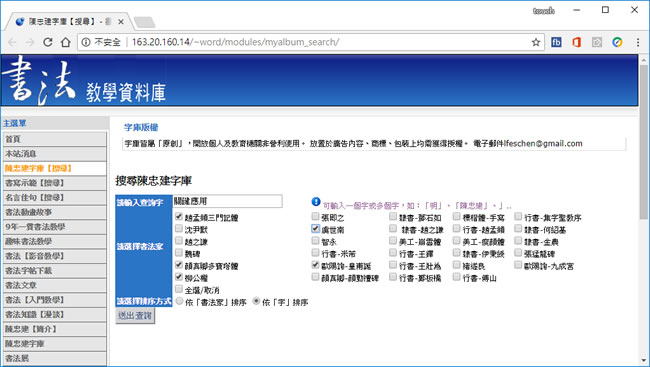Image resolution: width=650 pixels, height=367 pixels.
Task: Reload the page with the refresh icon
Action: coord(48,42)
